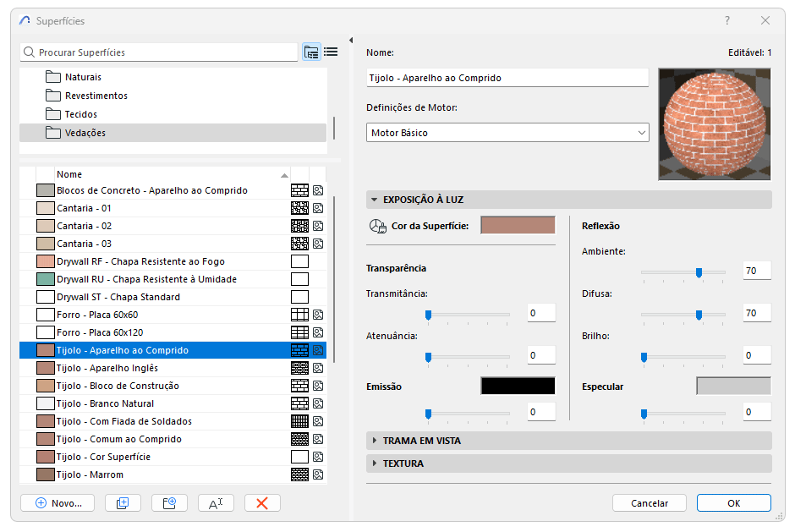Select Drywall RU - Chapa Resistente à Umidade
This screenshot has height=532, width=795.
[x=173, y=279]
